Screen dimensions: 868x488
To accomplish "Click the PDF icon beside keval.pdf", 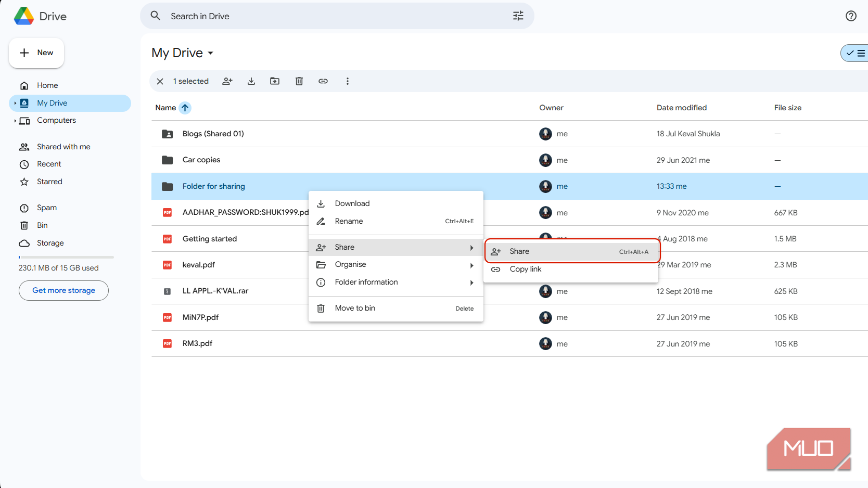I will coord(167,265).
